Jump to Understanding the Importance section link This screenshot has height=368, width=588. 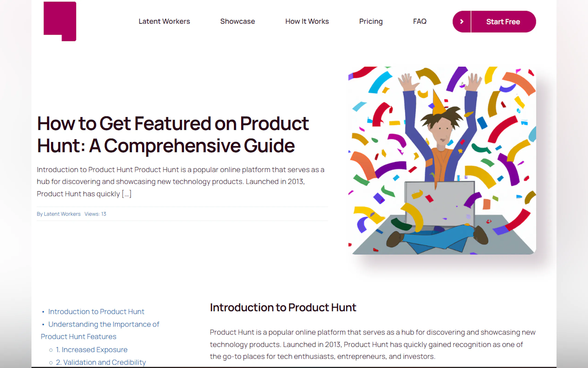click(x=103, y=324)
